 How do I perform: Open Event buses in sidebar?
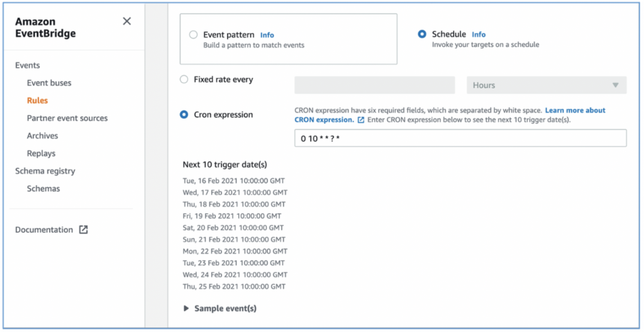pos(49,83)
